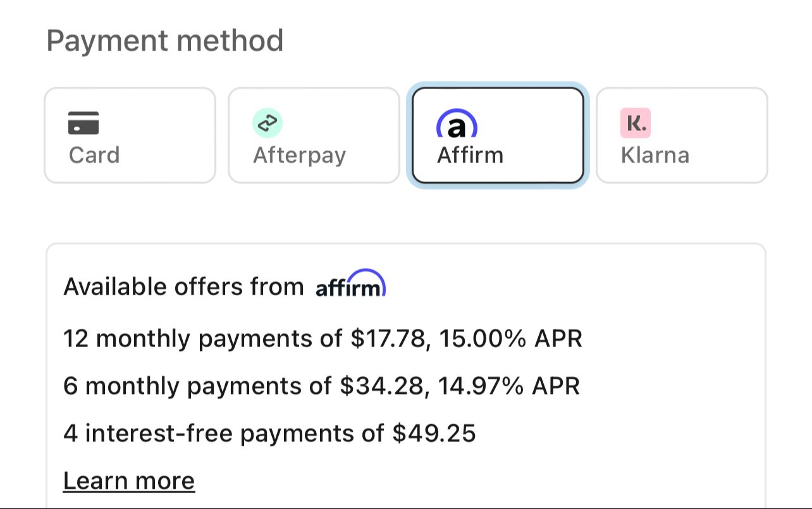Click the affirm wordmark logo in offers
812x509 pixels.
click(x=350, y=285)
